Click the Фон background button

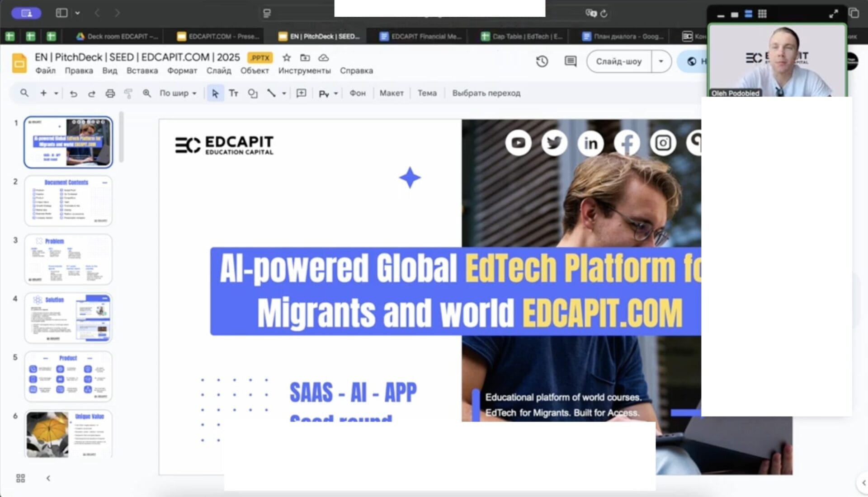[357, 94]
